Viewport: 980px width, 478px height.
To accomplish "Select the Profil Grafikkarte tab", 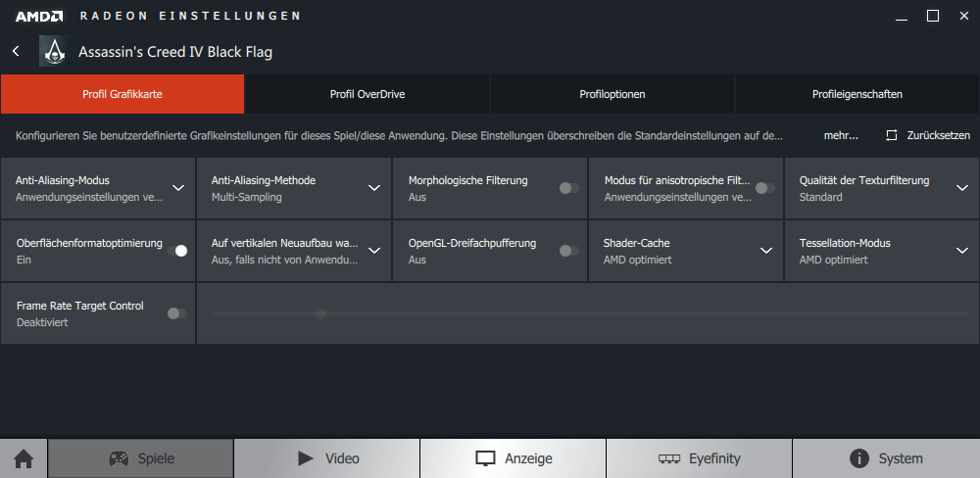I will (122, 94).
